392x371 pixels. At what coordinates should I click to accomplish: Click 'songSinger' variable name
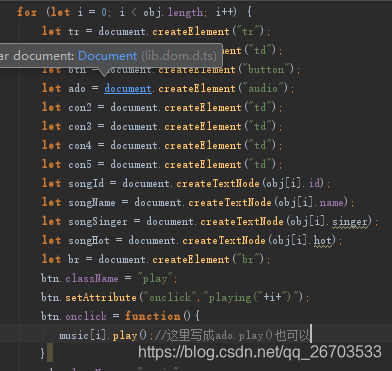click(98, 221)
